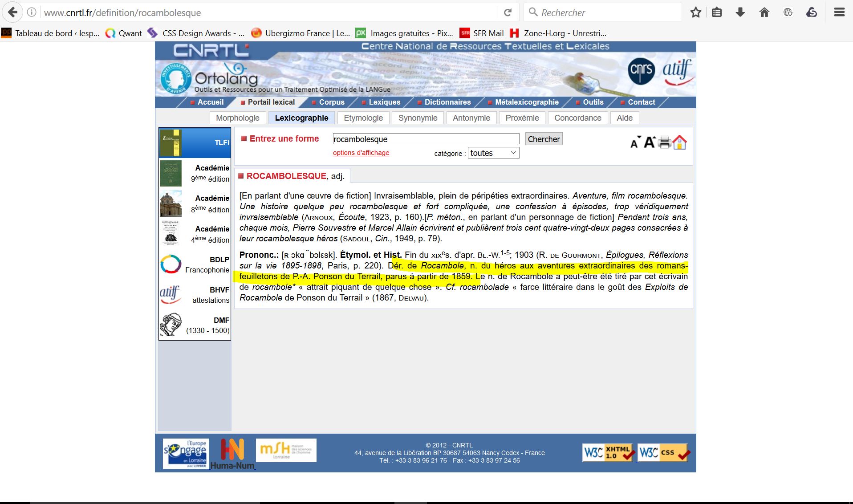Select Académie 9ème édition dictionary
Screen dimensions: 853x504
[x=195, y=173]
